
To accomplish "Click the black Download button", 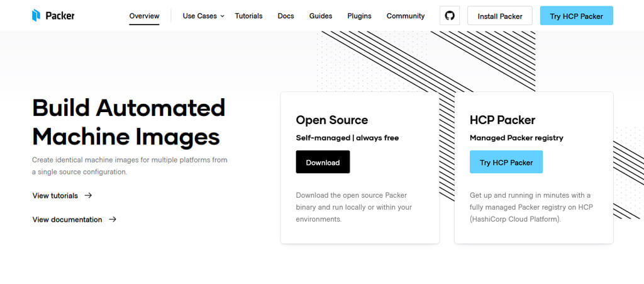I will (323, 162).
